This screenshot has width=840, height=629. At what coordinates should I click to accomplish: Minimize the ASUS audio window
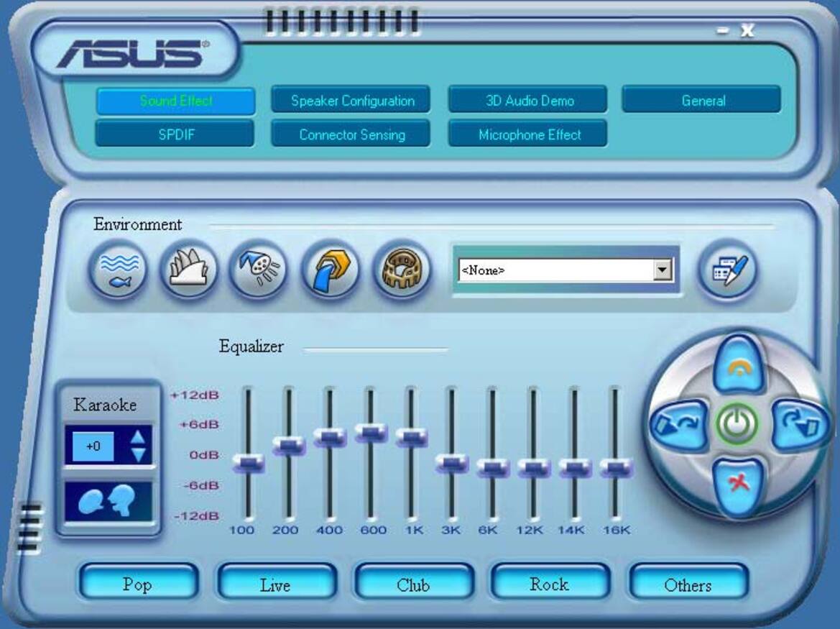(723, 31)
